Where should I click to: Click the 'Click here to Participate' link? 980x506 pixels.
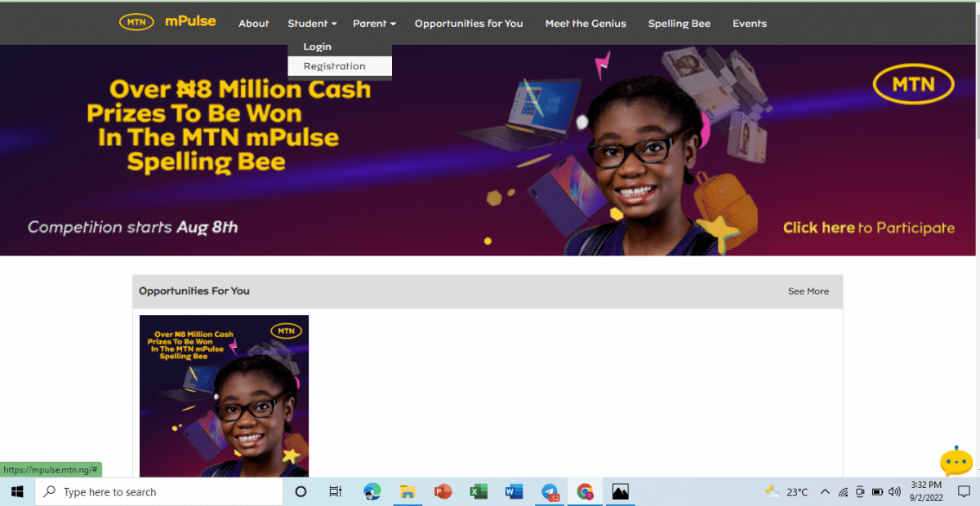point(868,228)
